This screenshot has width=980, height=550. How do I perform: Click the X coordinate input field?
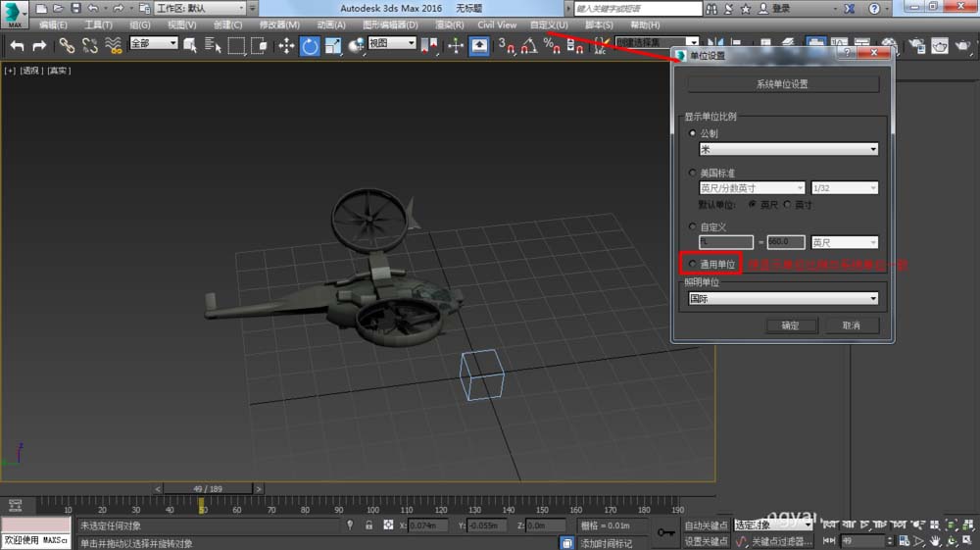click(x=427, y=526)
